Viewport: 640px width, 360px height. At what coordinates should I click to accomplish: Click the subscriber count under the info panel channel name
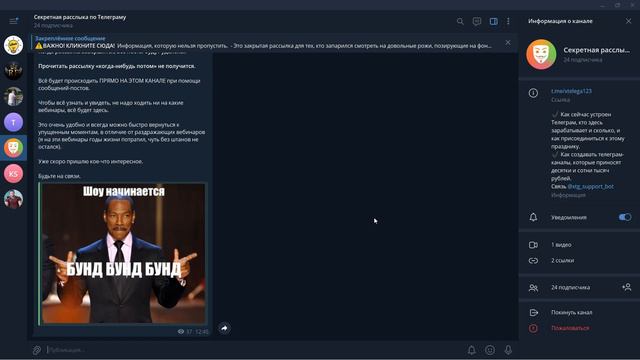582,60
